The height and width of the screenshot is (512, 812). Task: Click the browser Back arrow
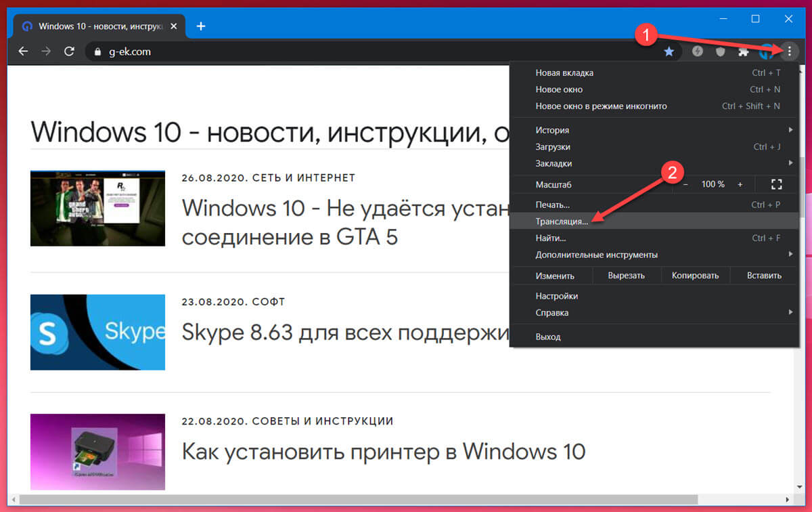point(24,51)
